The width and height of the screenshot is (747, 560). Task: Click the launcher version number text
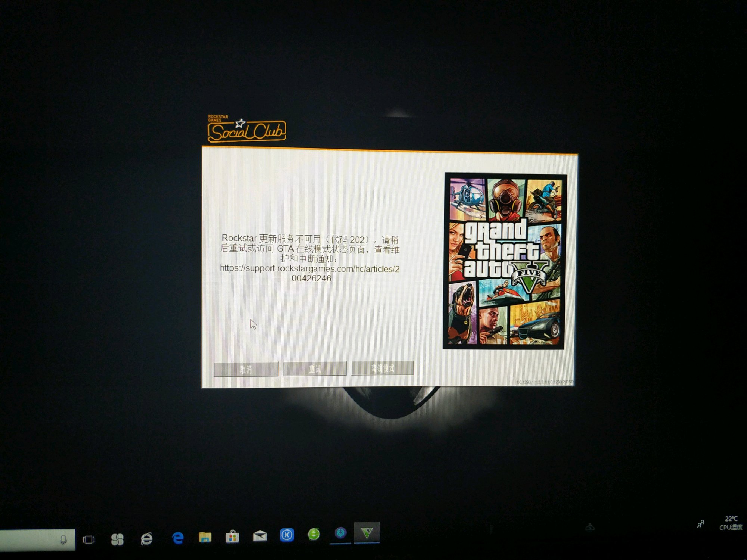tap(544, 382)
